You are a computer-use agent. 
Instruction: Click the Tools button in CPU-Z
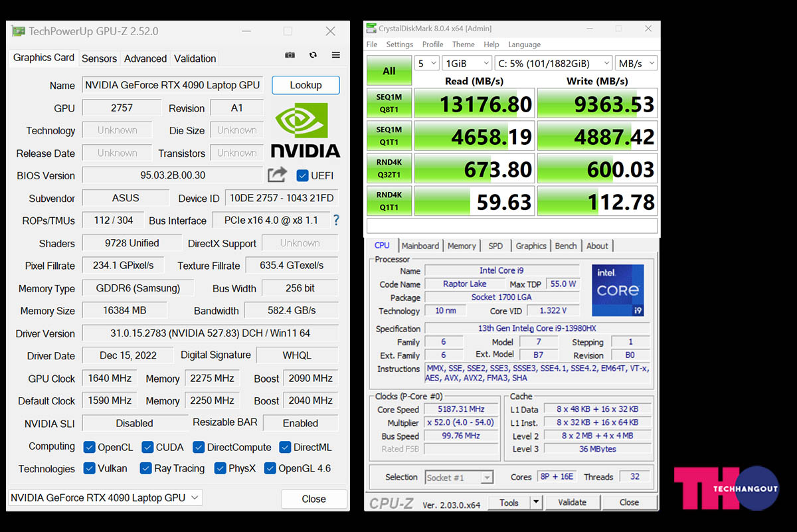[x=509, y=502]
